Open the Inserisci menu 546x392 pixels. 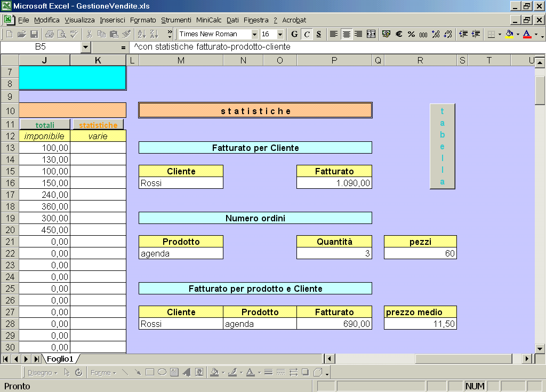pos(112,20)
